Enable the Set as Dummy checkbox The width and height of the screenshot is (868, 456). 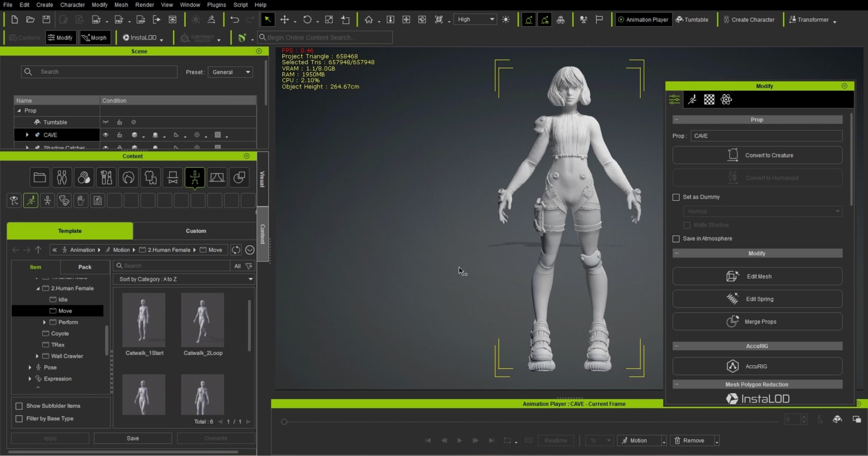(x=676, y=197)
